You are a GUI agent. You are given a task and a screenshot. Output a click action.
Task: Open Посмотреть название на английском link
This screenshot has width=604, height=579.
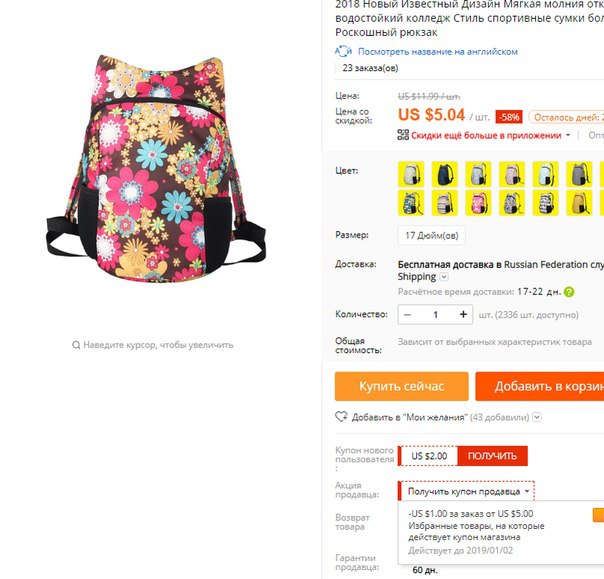[x=438, y=52]
